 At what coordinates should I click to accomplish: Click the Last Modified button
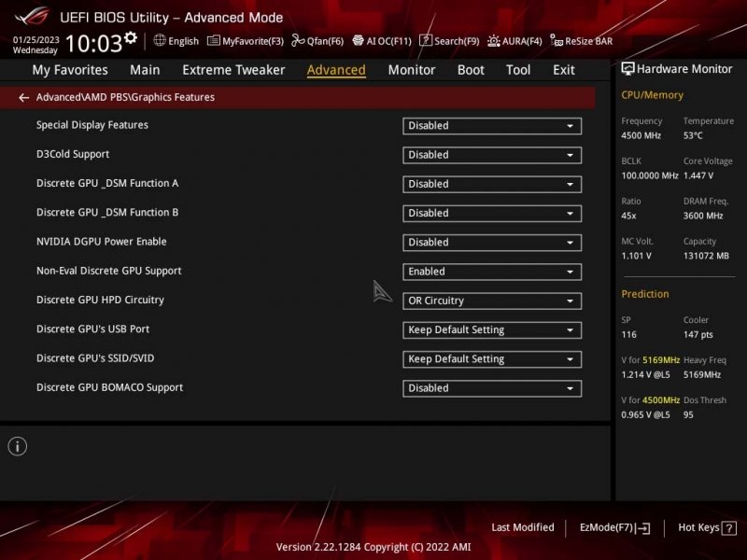pyautogui.click(x=523, y=527)
